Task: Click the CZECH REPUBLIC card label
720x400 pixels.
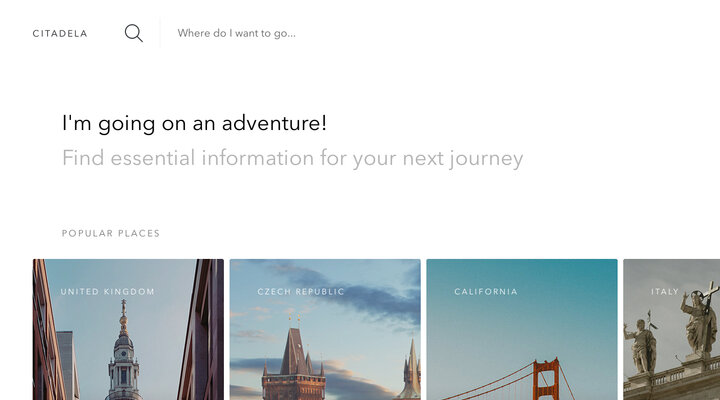Action: tap(301, 292)
